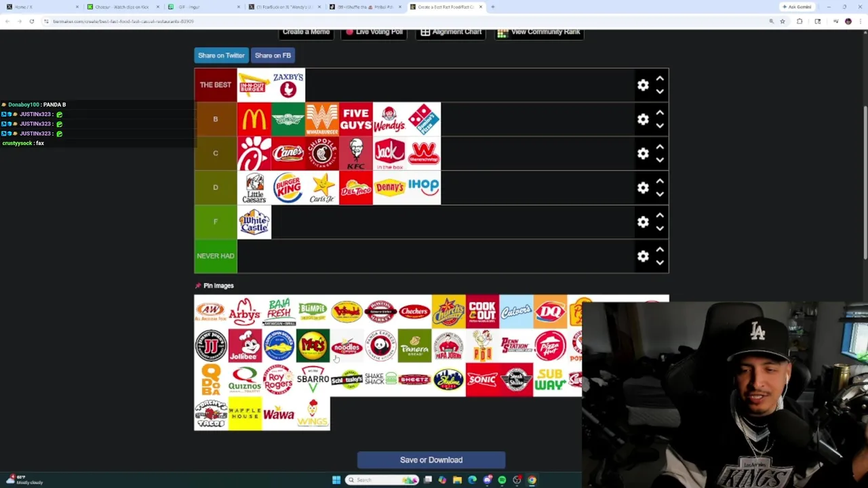Toggle the Pin Images option

coord(214,285)
